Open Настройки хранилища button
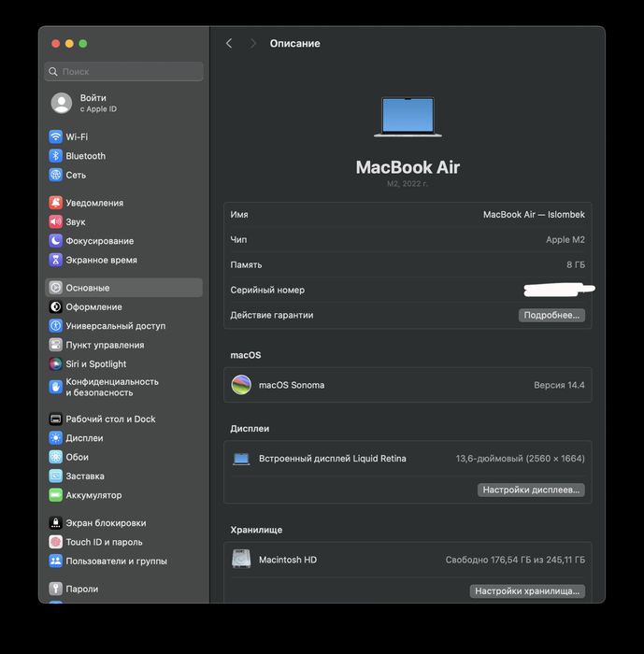This screenshot has width=644, height=654. point(527,591)
